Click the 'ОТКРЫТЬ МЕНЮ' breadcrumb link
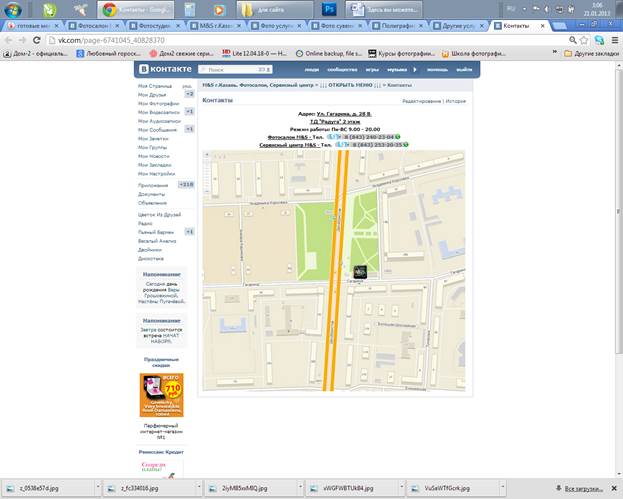The height and width of the screenshot is (499, 623). click(350, 85)
